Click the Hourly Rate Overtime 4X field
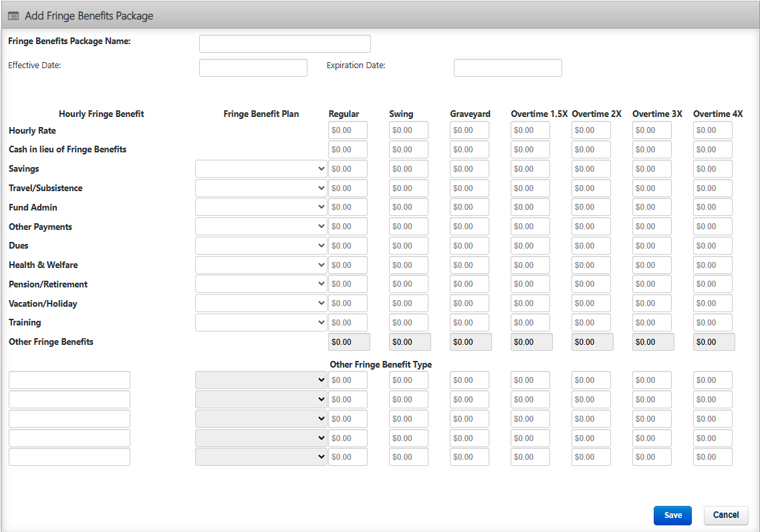Image resolution: width=760 pixels, height=532 pixels. (712, 130)
